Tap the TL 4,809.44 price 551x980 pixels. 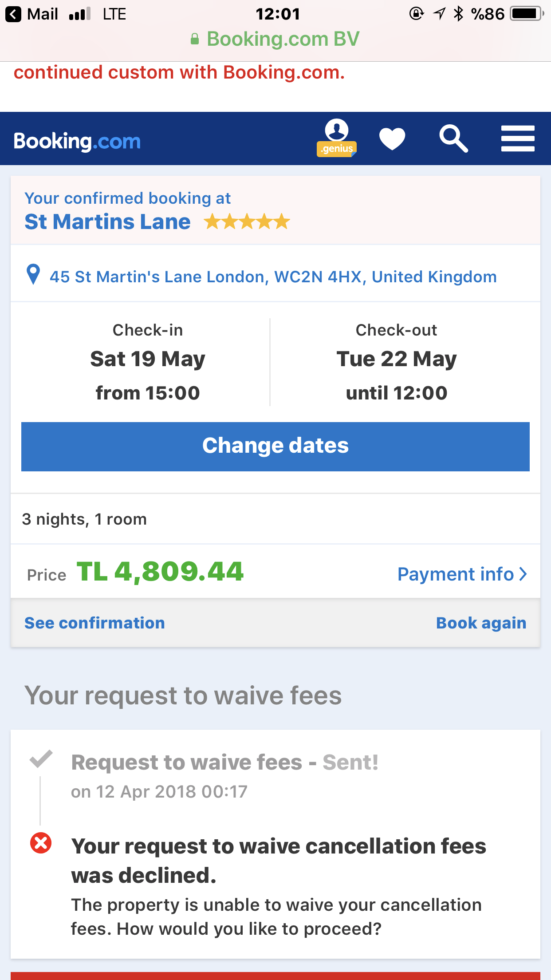pos(160,571)
